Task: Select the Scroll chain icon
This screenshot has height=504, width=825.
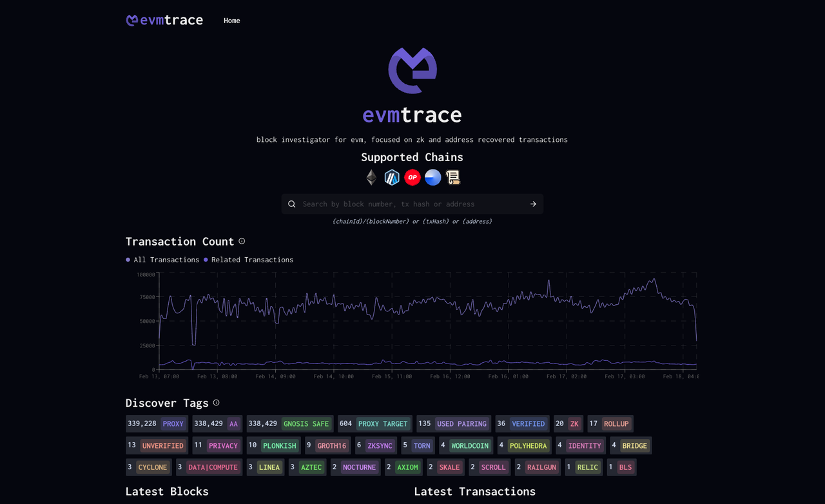Action: (x=453, y=177)
